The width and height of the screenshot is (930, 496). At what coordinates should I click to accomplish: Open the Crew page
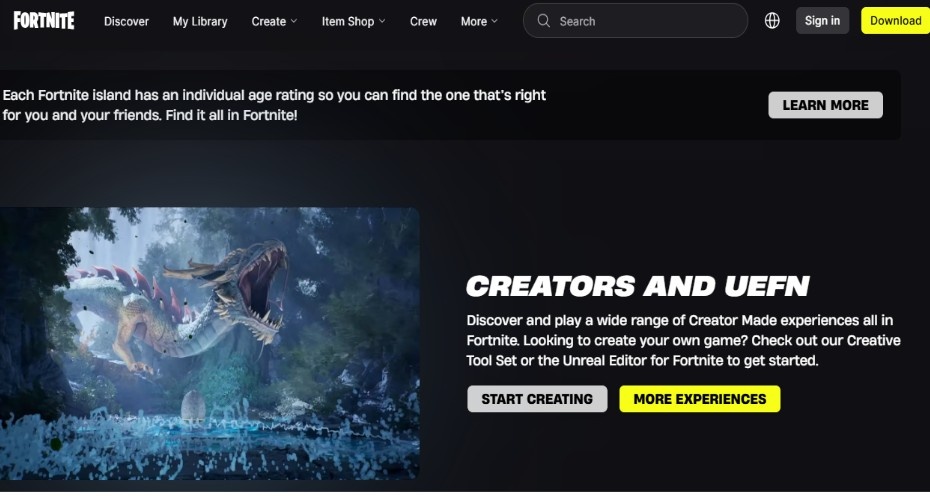(x=423, y=21)
